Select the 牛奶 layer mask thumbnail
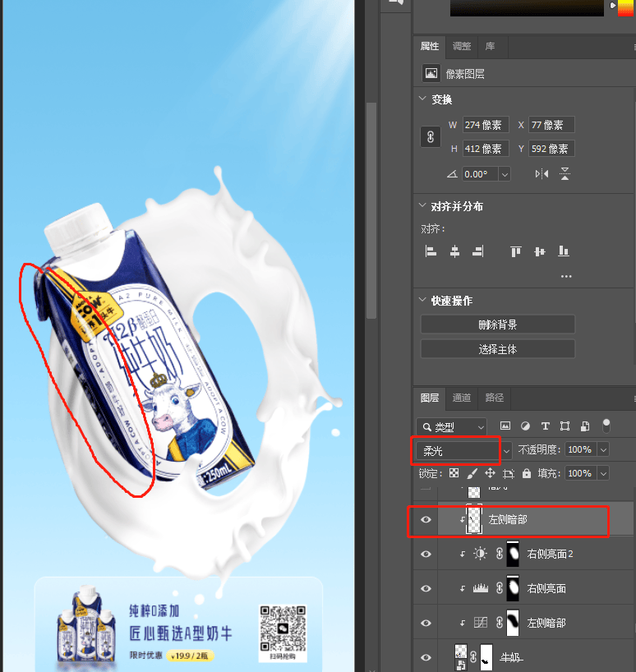Image resolution: width=636 pixels, height=672 pixels. (x=486, y=657)
